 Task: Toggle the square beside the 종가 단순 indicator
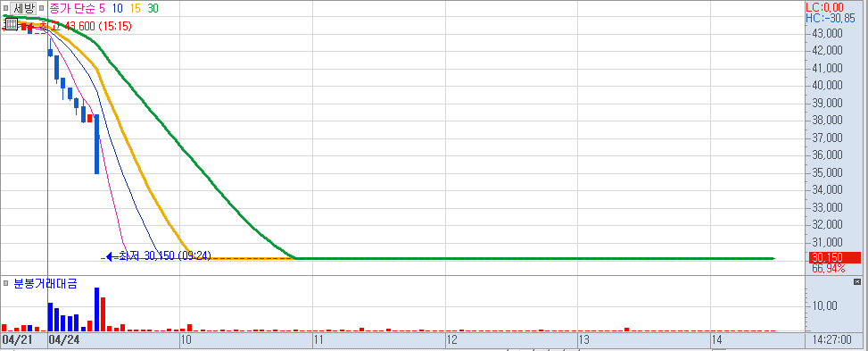point(43,8)
